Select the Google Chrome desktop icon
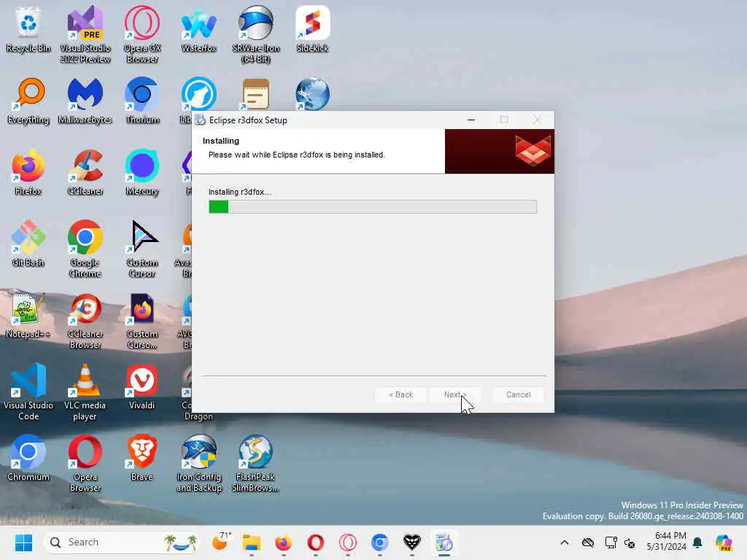Image resolution: width=747 pixels, height=560 pixels. coord(85,249)
